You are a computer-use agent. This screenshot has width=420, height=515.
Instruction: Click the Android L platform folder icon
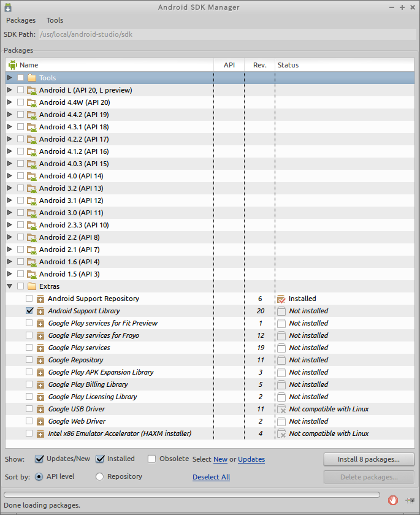pyautogui.click(x=32, y=90)
